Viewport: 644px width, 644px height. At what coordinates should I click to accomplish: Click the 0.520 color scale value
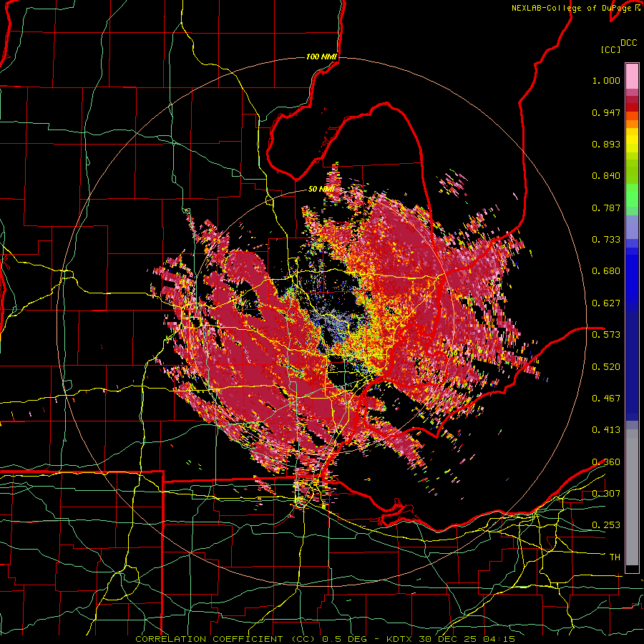click(x=606, y=366)
